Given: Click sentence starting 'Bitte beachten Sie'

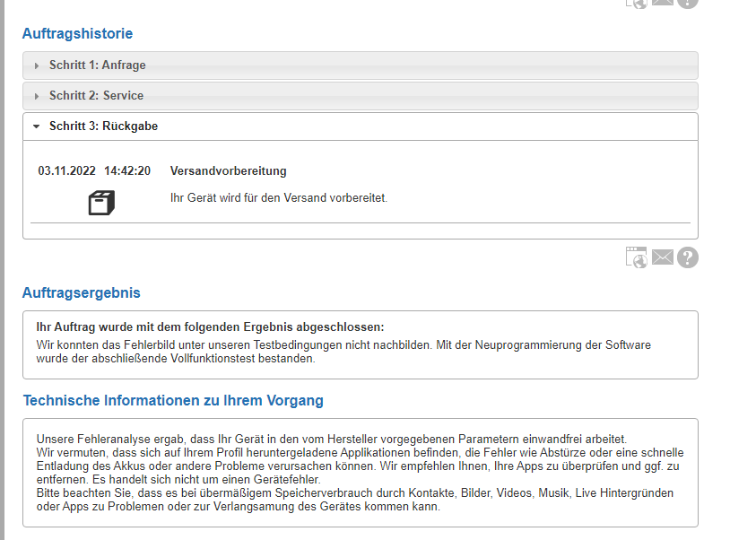Looking at the screenshot, I should point(355,500).
